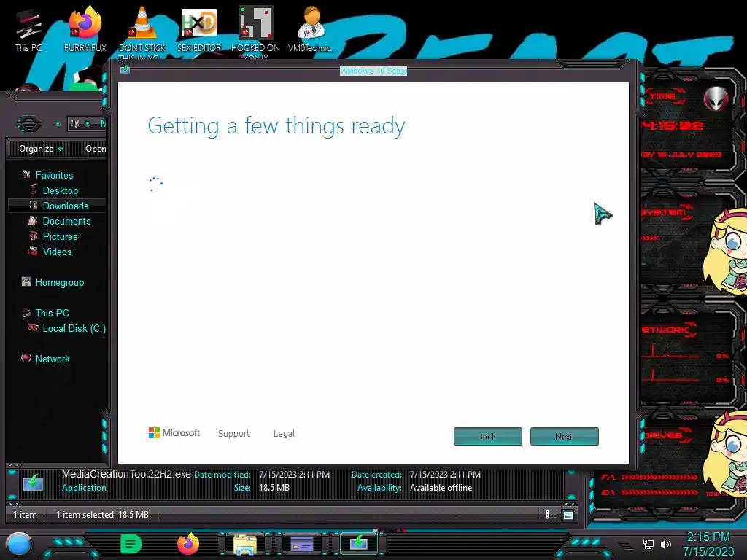This screenshot has height=560, width=747.
Task: Select Windows Setup taskbar button
Action: [359, 542]
